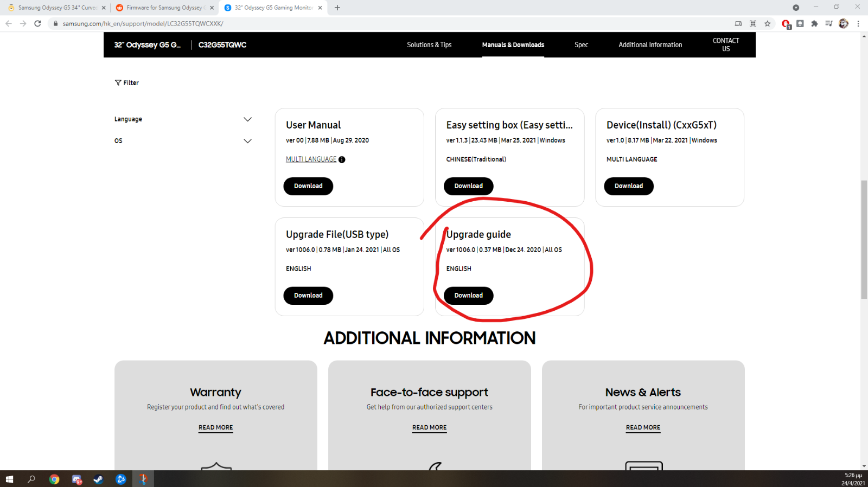868x487 pixels.
Task: Click the Snipping Tool taskbar icon
Action: click(143, 479)
